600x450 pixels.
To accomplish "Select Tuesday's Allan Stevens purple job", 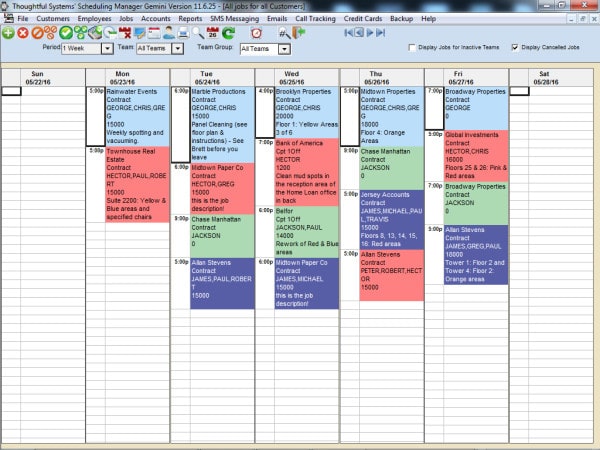I will tap(222, 283).
